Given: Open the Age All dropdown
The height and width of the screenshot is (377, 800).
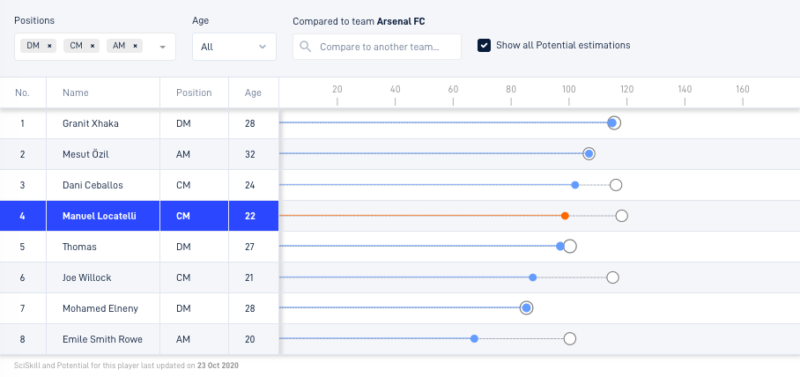Looking at the screenshot, I should click(234, 47).
